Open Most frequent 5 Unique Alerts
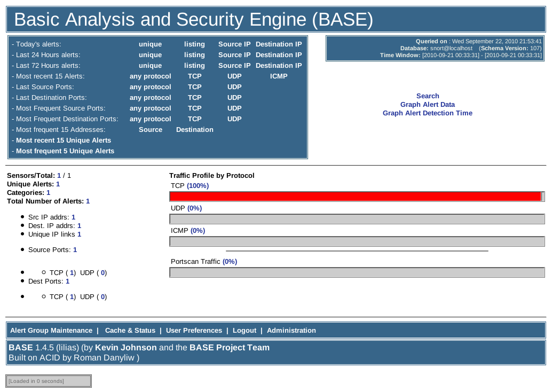The width and height of the screenshot is (552, 392). [x=65, y=151]
